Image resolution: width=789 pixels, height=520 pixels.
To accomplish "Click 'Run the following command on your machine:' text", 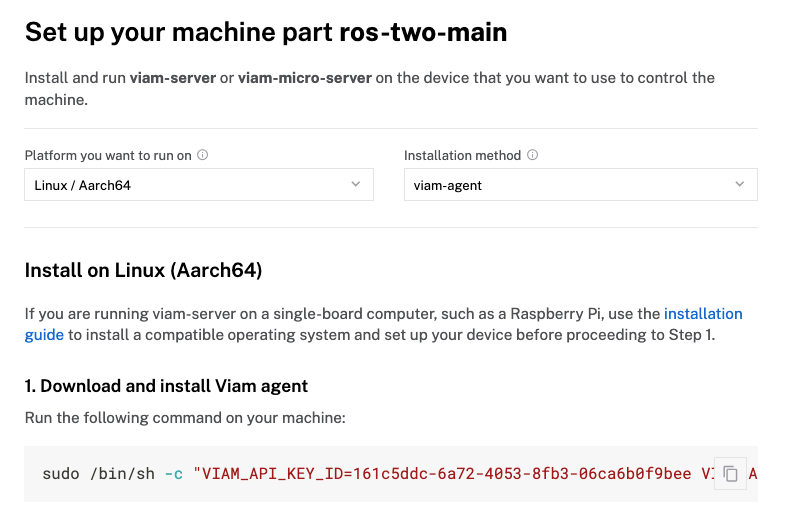I will [185, 418].
